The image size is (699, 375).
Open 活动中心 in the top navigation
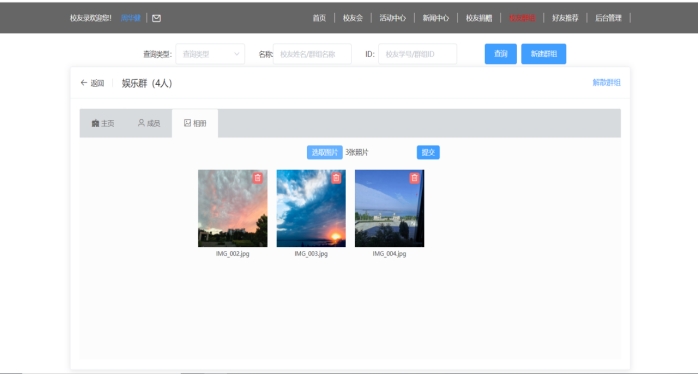pos(393,18)
